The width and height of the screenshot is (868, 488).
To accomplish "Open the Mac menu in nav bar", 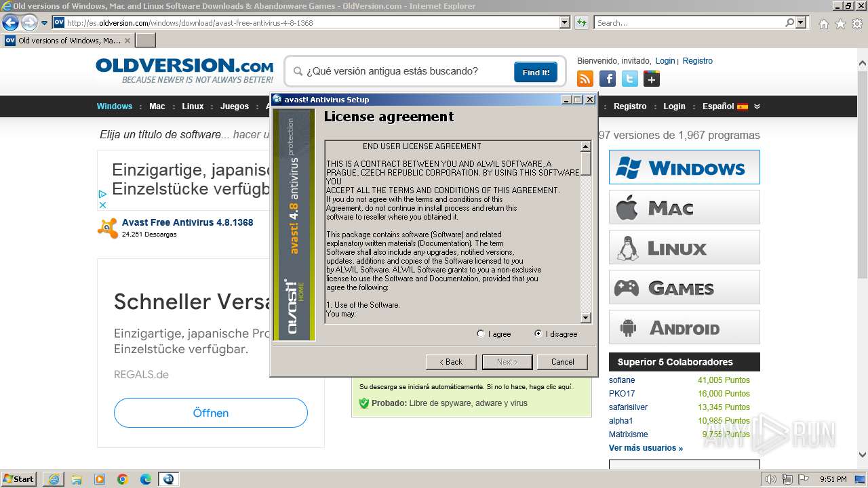I will click(157, 106).
